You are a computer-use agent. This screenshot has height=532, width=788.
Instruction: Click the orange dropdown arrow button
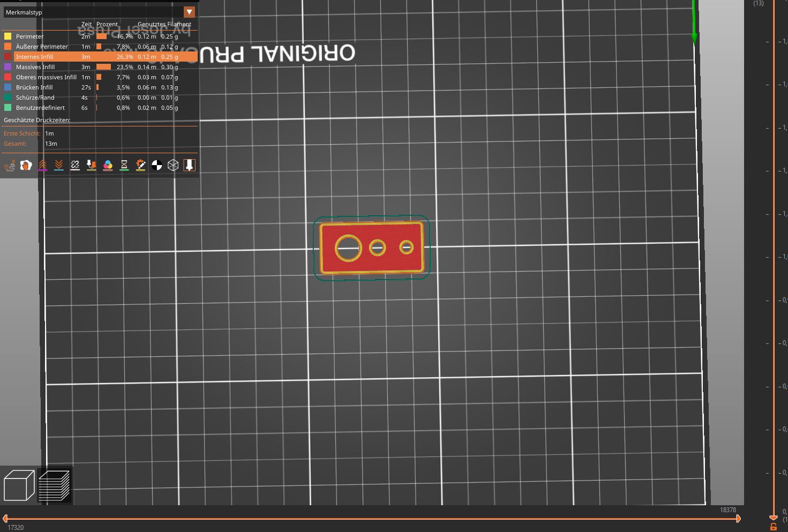[189, 12]
